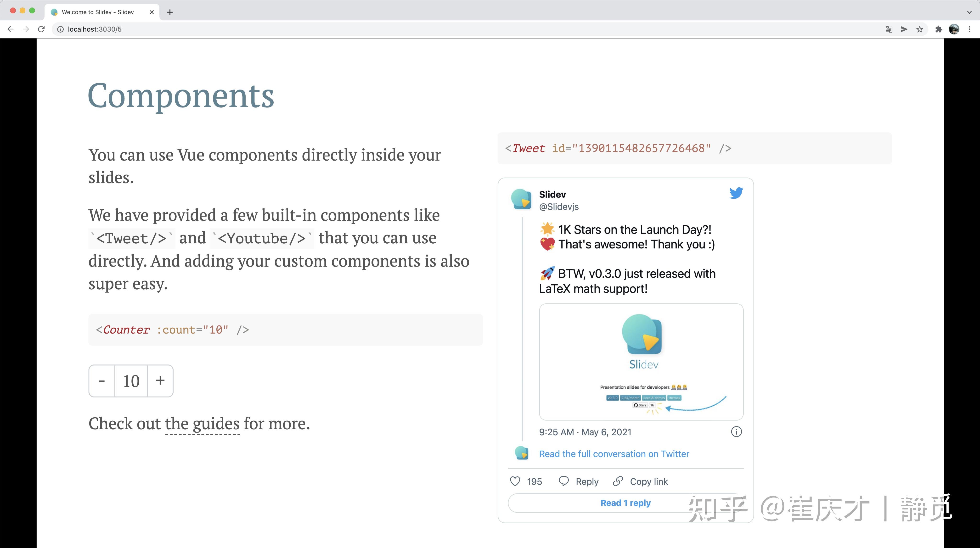Expand Read 1 reply on the tweet

625,503
